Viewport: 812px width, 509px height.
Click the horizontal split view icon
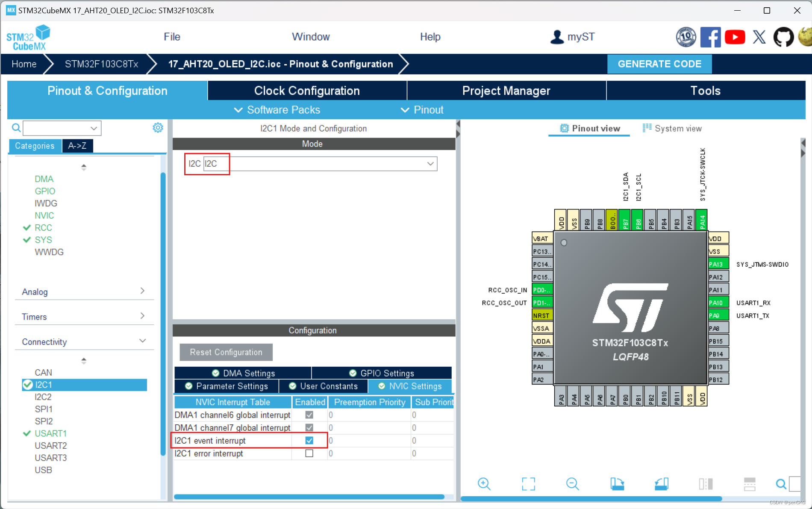pos(750,484)
